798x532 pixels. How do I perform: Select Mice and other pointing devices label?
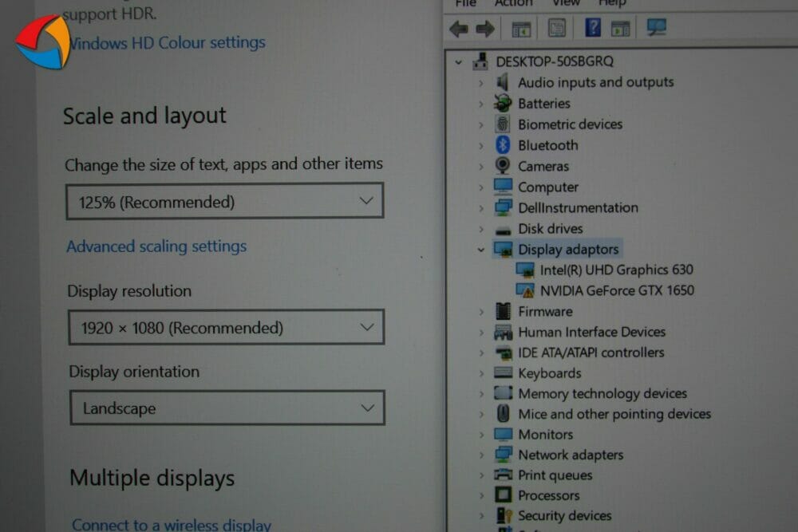[x=614, y=414]
